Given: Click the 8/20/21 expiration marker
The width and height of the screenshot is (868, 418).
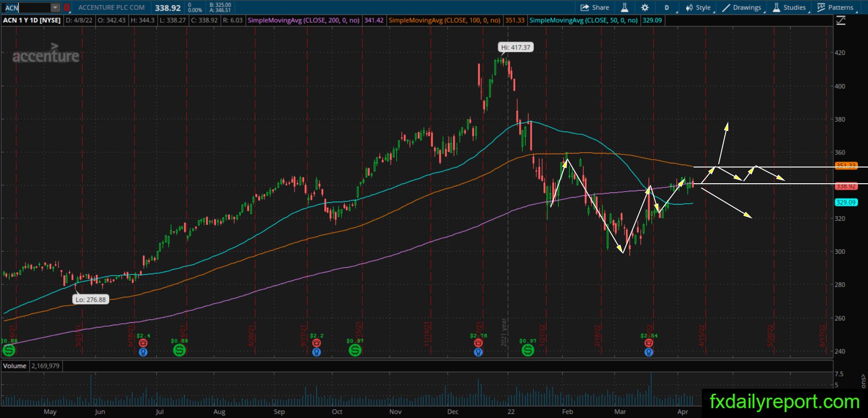Looking at the screenshot, I should coord(251,336).
